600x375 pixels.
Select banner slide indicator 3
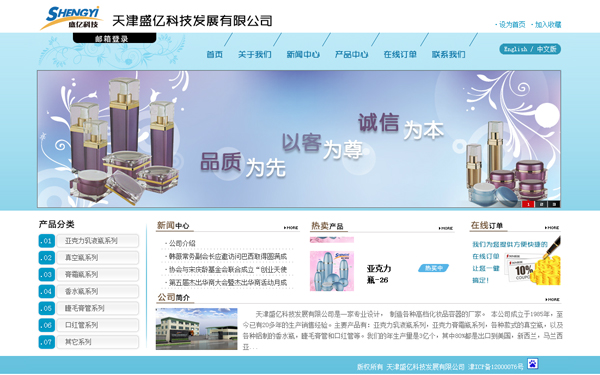point(554,204)
